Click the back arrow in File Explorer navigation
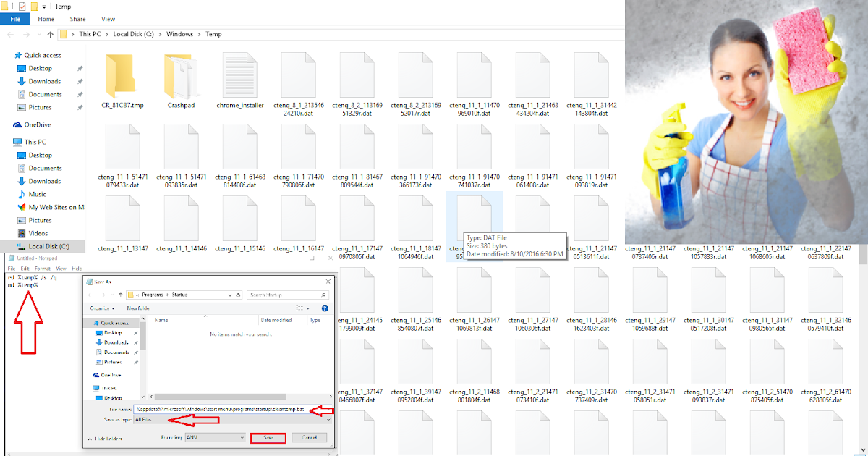 point(10,34)
